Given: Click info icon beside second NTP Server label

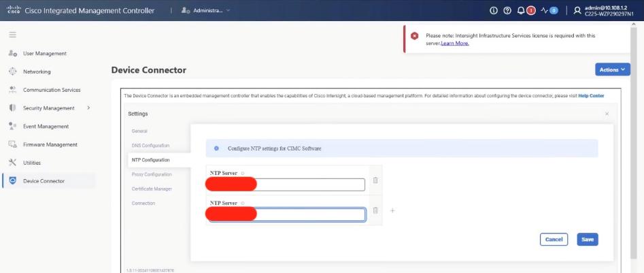Looking at the screenshot, I should (x=243, y=204).
